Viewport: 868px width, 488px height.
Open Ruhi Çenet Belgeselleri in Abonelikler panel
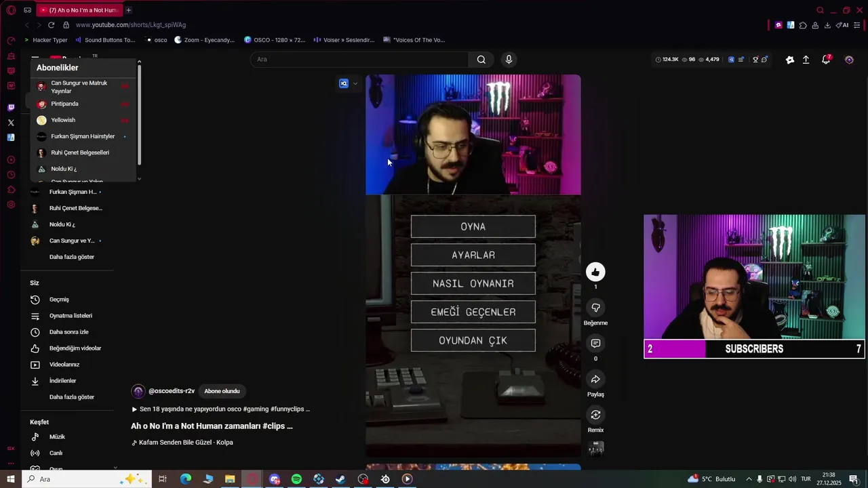(82, 152)
